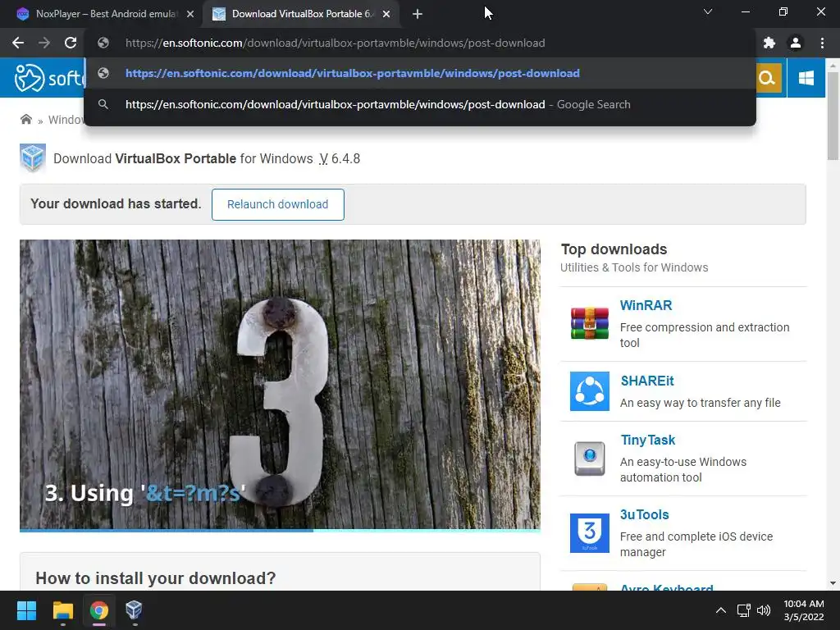Click "How to install your download?" heading
The width and height of the screenshot is (840, 630).
(155, 578)
